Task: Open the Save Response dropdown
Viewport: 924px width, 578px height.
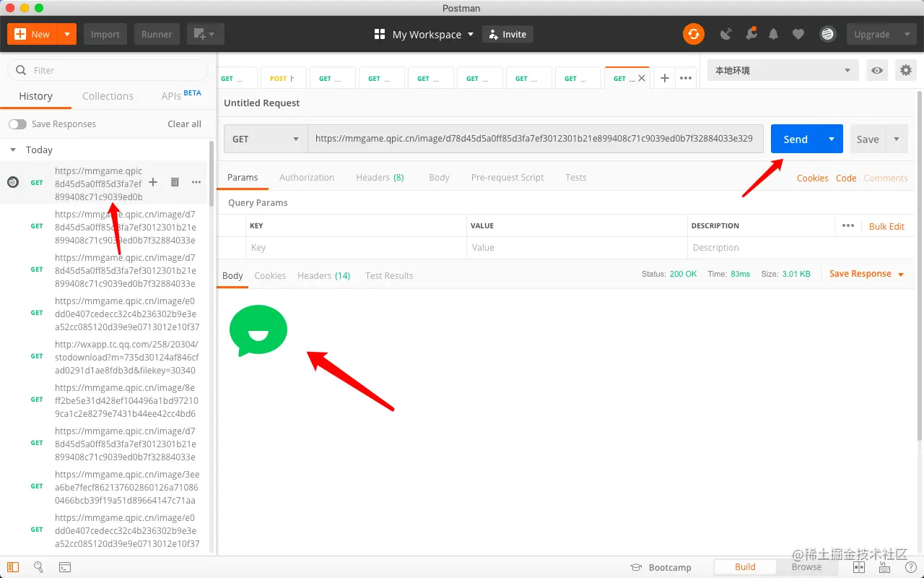Action: tap(866, 274)
